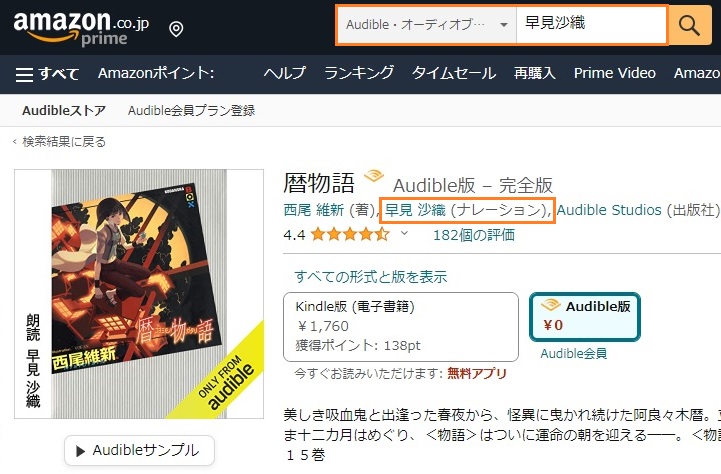This screenshot has width=721, height=474.
Task: Click the amazon.co.jp prime logo
Action: pos(81,28)
